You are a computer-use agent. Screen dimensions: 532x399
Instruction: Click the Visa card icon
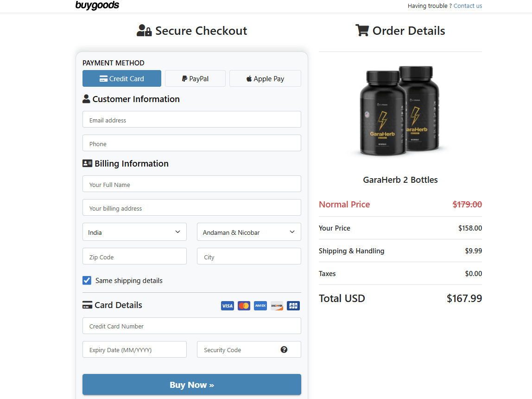click(x=227, y=306)
